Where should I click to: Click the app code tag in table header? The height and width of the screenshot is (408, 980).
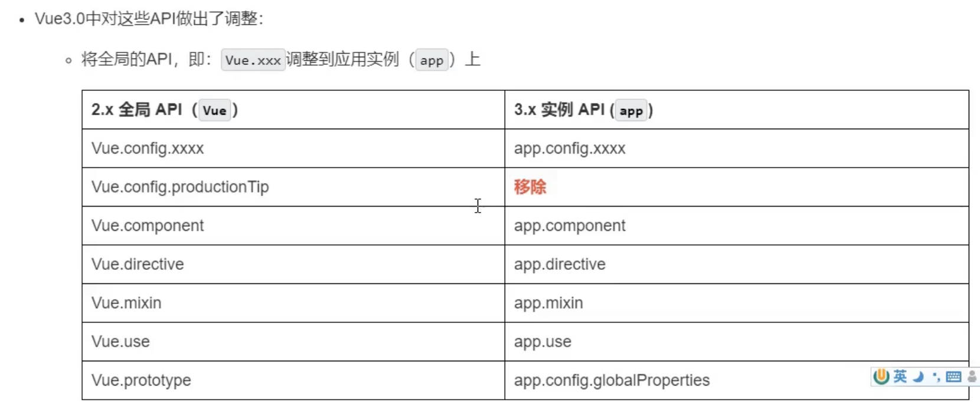(631, 111)
